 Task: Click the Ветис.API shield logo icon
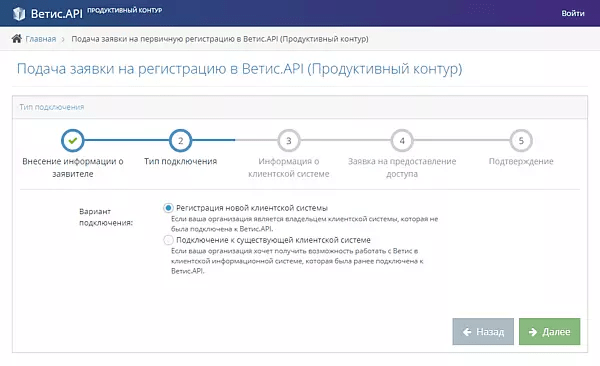click(x=19, y=14)
